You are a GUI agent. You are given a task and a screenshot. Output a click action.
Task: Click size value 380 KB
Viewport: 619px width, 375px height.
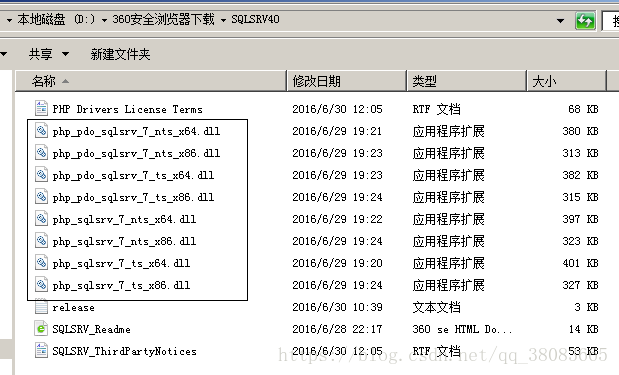point(581,131)
